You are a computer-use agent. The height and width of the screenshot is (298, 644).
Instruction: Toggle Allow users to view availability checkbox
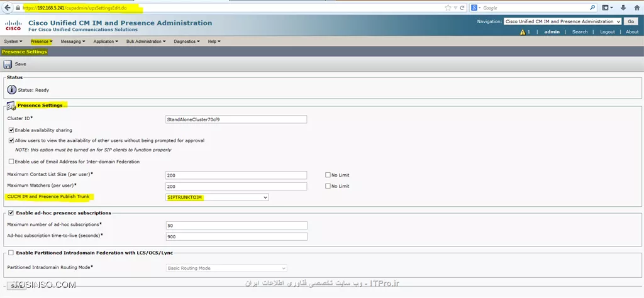(x=11, y=140)
